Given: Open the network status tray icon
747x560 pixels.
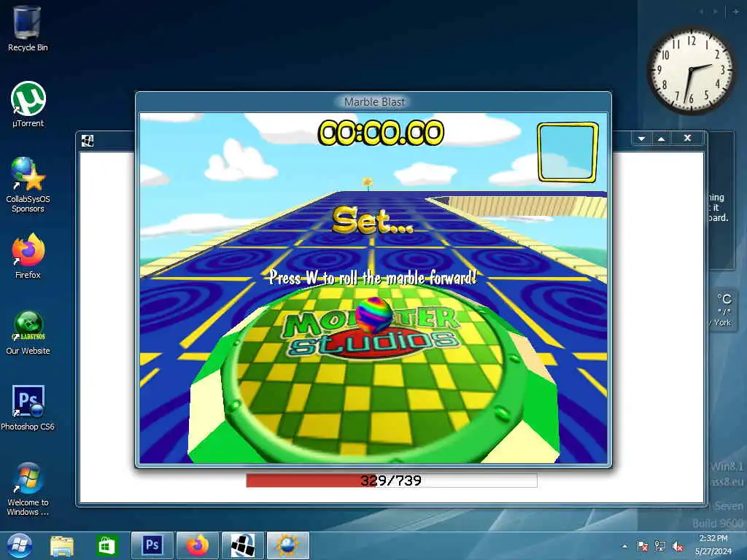Looking at the screenshot, I should pyautogui.click(x=659, y=546).
